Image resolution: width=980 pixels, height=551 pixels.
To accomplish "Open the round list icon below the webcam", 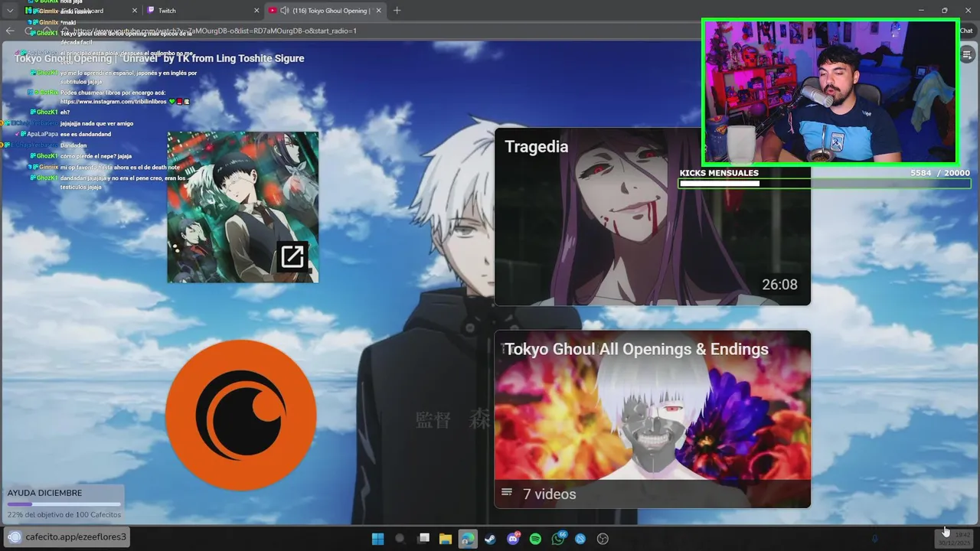I will coord(967,54).
